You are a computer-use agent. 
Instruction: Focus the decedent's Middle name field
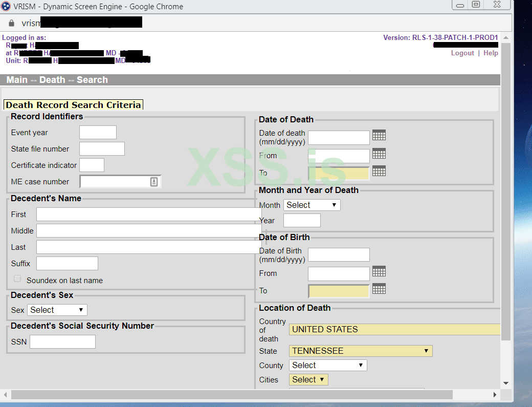pyautogui.click(x=149, y=230)
